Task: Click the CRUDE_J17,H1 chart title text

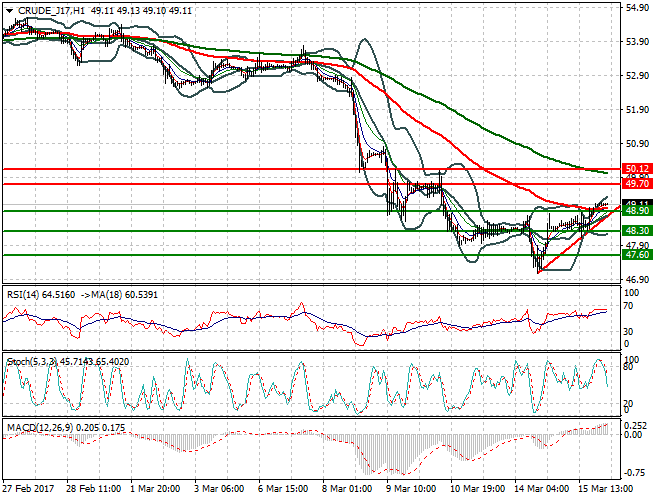Action: pyautogui.click(x=49, y=10)
